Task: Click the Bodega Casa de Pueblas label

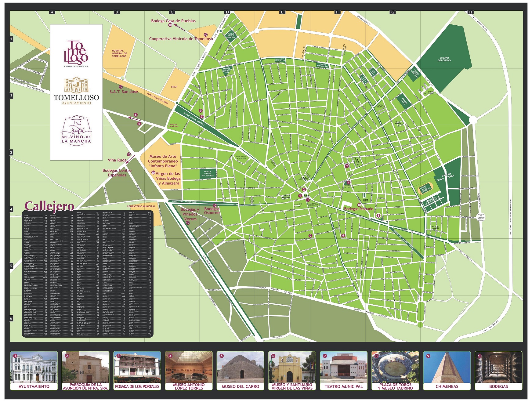Action: tap(173, 21)
